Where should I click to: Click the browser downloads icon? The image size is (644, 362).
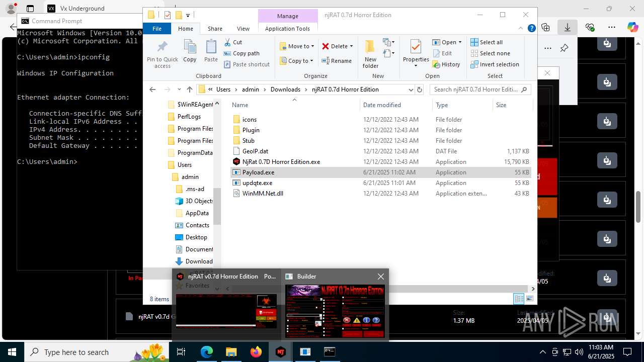(x=568, y=27)
